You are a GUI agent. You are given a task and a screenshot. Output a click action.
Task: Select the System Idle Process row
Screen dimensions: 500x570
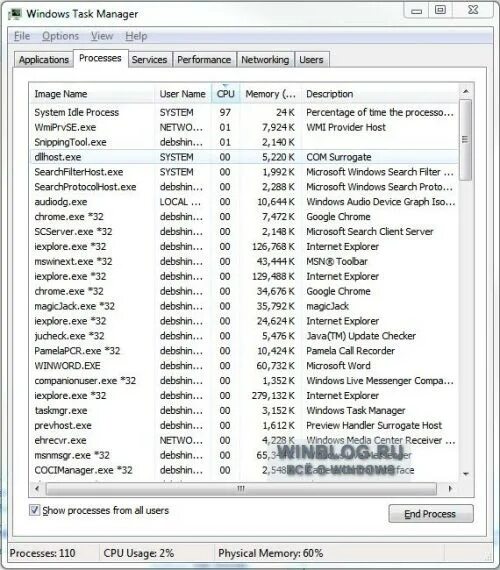point(244,112)
